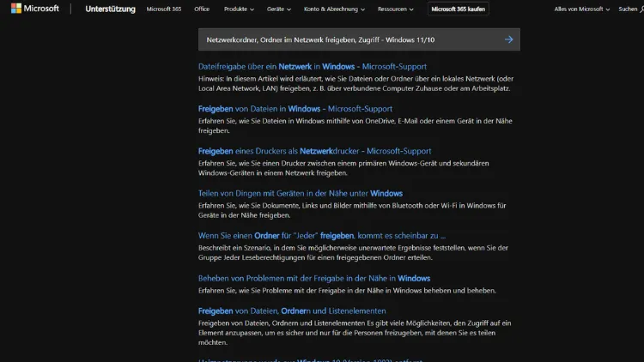Click text 'Erfahren Sie, wie Sie Dateien in Windows'

[x=355, y=125]
